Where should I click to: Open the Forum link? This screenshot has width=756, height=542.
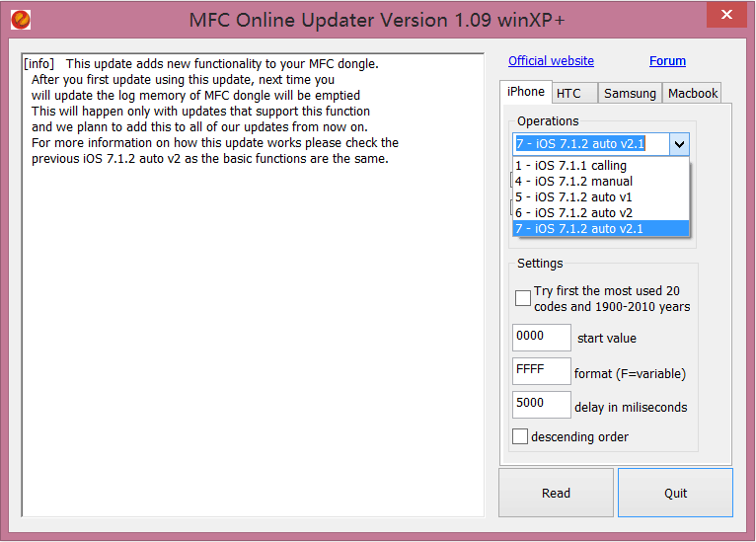click(x=667, y=61)
